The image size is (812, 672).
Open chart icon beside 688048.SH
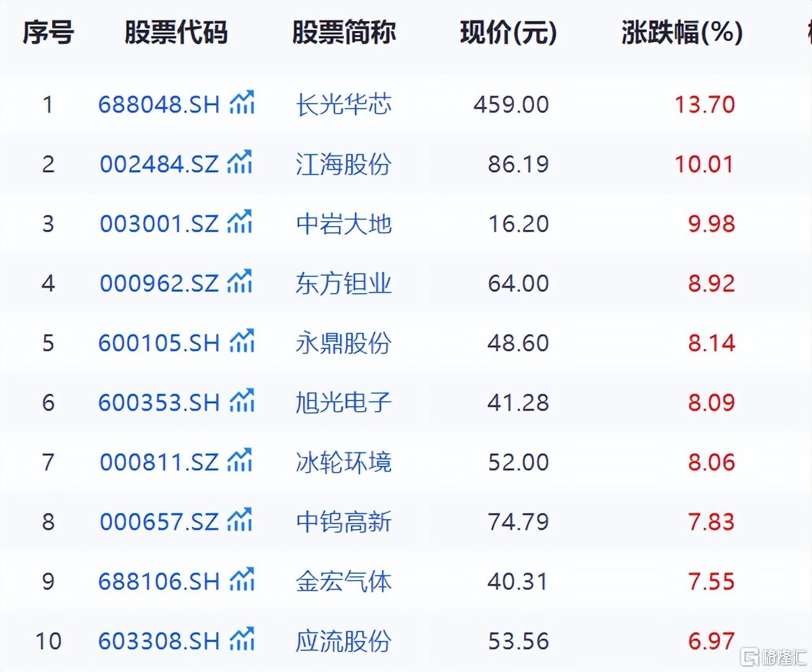pos(242,102)
